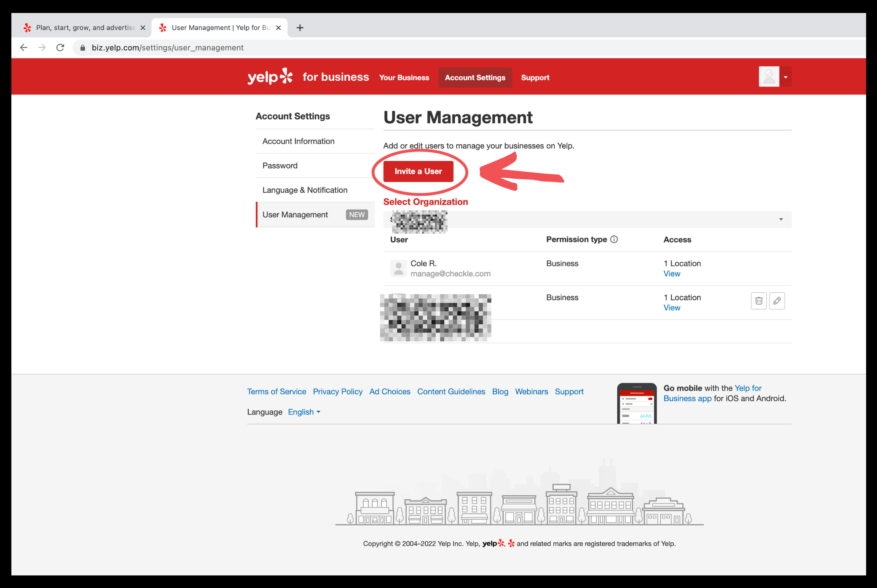
Task: Close the 'Plan, start, grow' tab
Action: [143, 28]
